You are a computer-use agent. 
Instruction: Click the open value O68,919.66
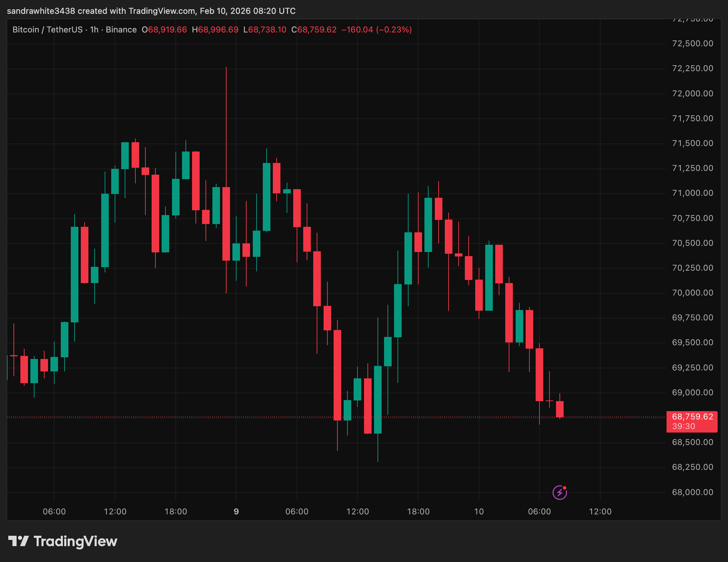point(164,30)
